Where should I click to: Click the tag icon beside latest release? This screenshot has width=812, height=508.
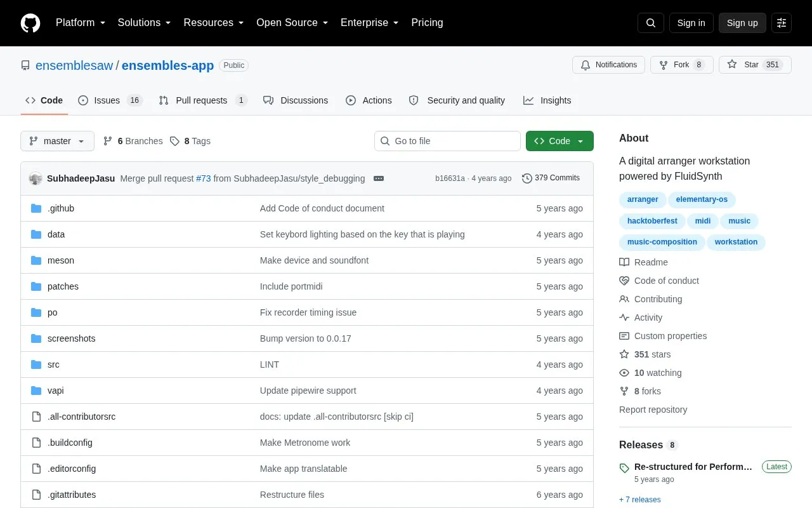pos(624,468)
